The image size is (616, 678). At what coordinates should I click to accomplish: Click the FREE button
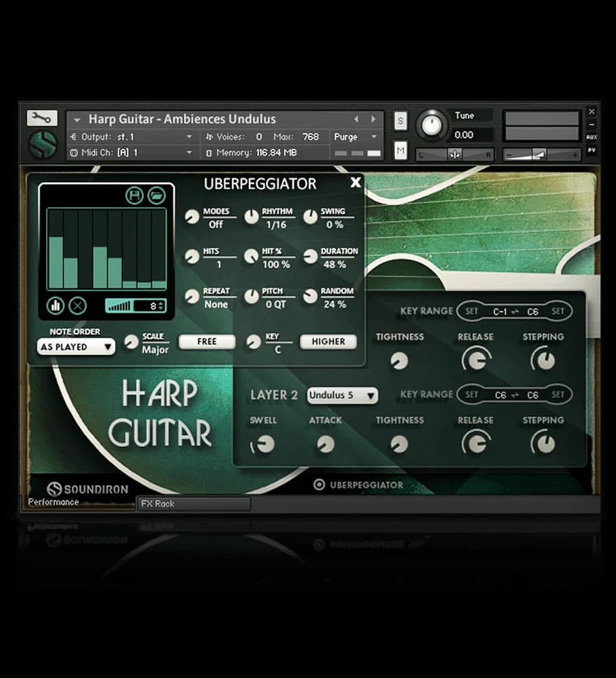click(x=207, y=342)
